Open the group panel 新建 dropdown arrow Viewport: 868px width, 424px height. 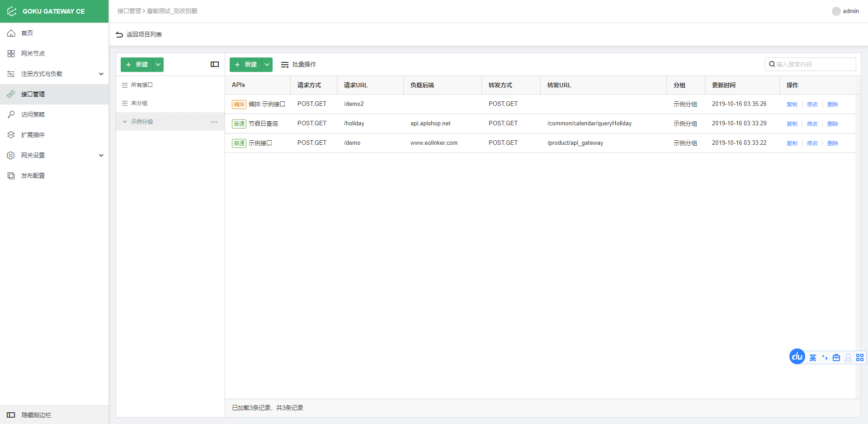[158, 65]
